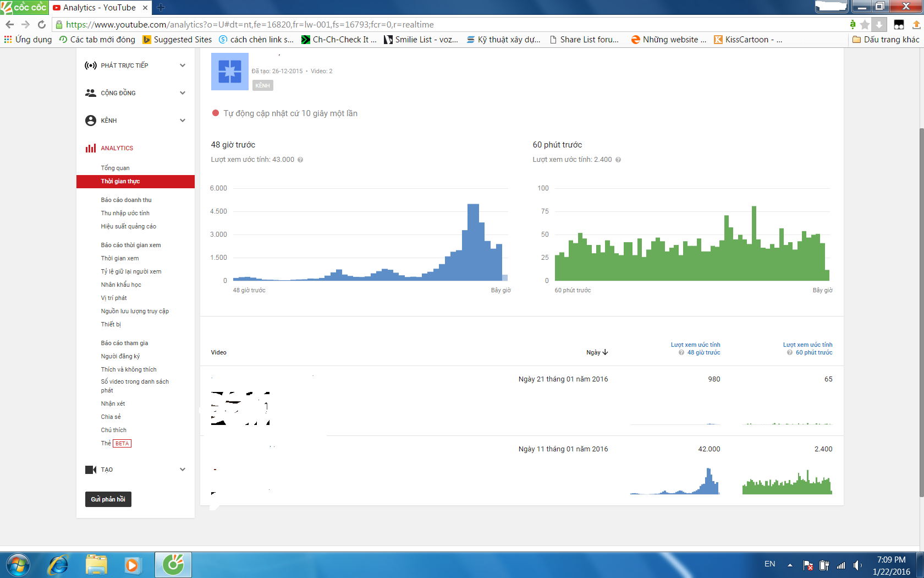Open the Analytics bar chart icon
This screenshot has width=924, height=578.
click(x=90, y=148)
